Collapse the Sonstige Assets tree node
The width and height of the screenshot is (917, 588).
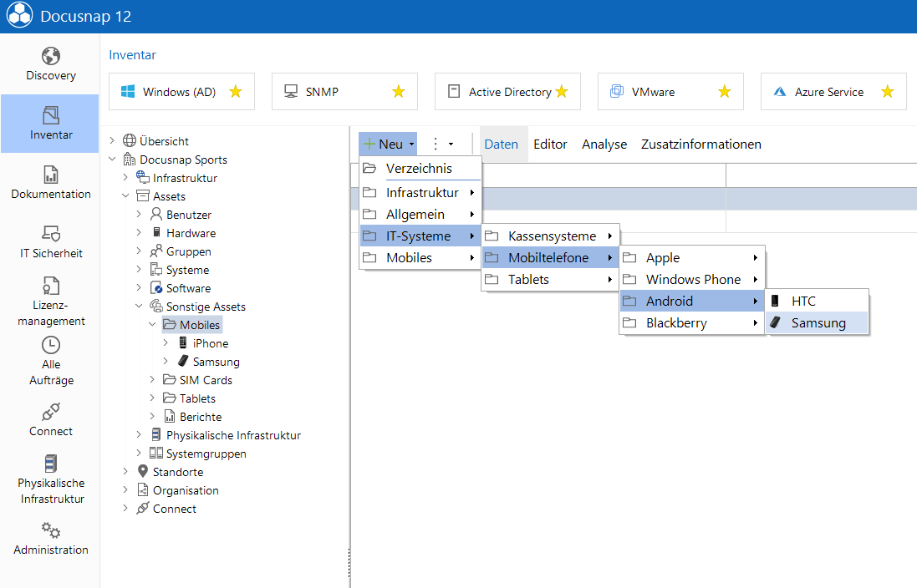click(140, 306)
